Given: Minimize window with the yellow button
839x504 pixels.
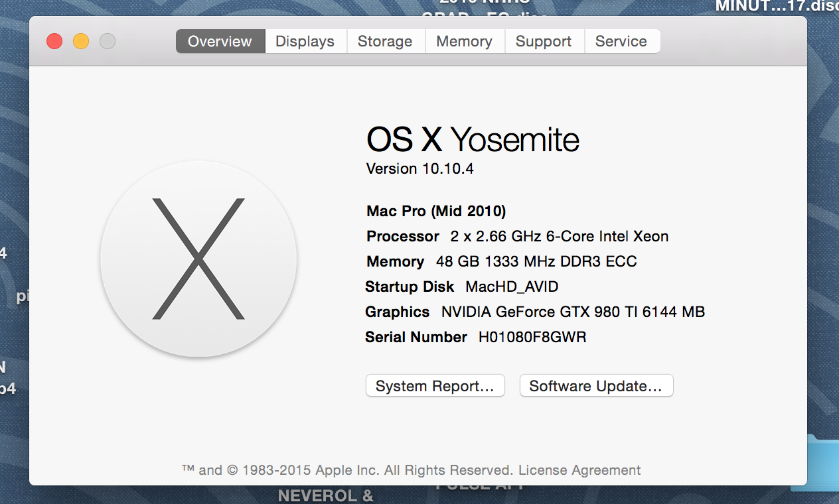Looking at the screenshot, I should [x=81, y=41].
